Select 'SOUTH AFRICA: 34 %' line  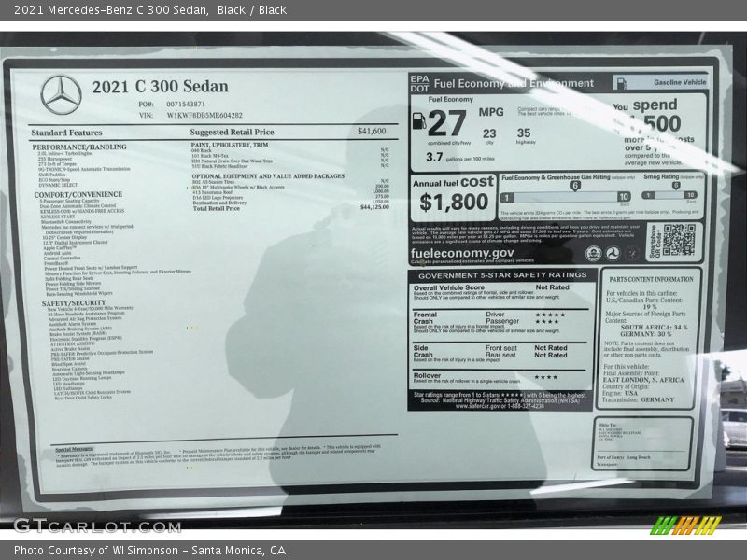pyautogui.click(x=655, y=328)
